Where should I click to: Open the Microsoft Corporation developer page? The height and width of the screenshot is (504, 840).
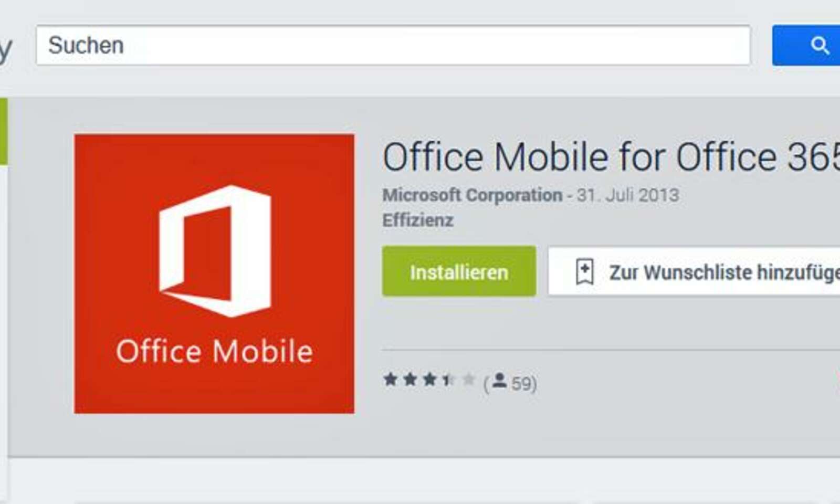click(468, 194)
